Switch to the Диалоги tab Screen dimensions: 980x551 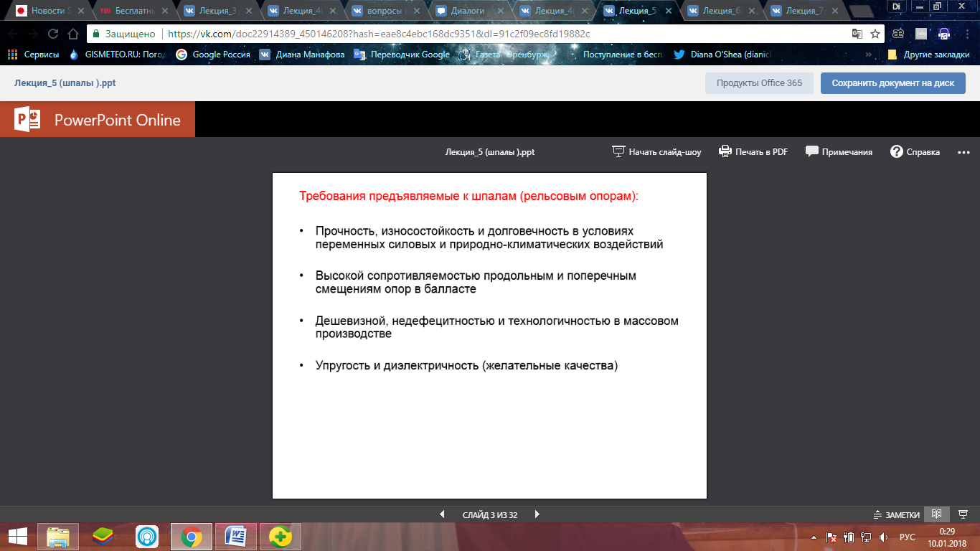(x=470, y=11)
